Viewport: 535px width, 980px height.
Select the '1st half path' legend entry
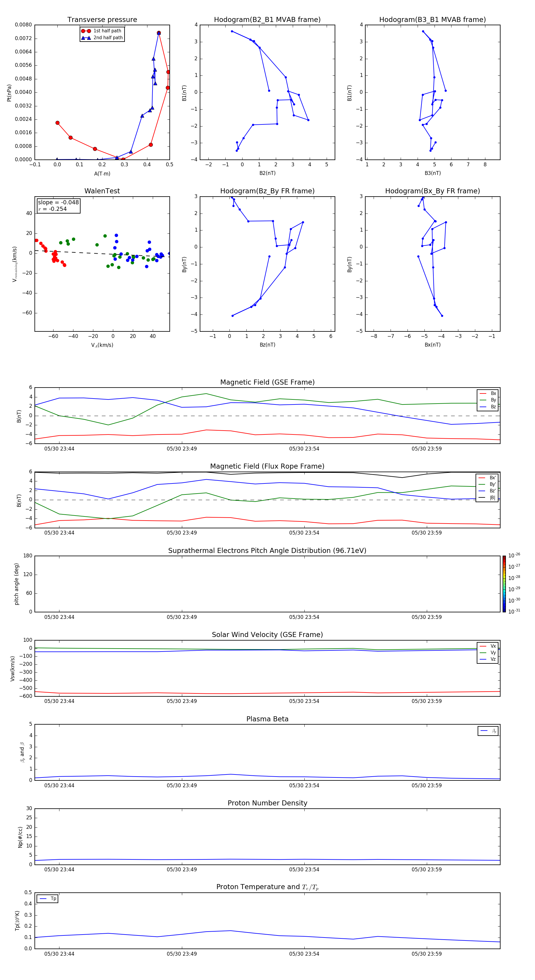pos(102,31)
